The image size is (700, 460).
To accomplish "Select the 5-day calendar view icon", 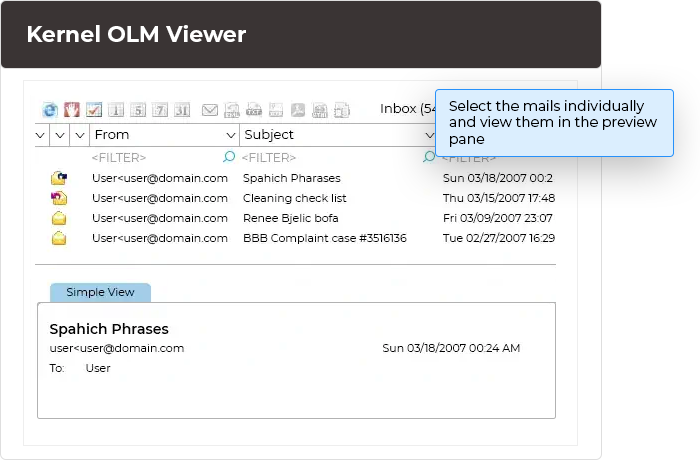I will tap(138, 109).
